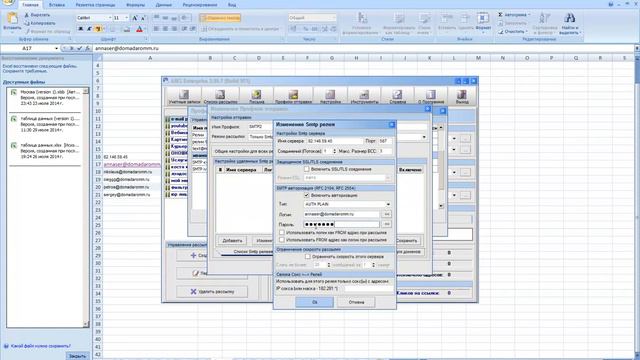Open Accounts section in AMS toolbar
This screenshot has width=640, height=360.
184,96
